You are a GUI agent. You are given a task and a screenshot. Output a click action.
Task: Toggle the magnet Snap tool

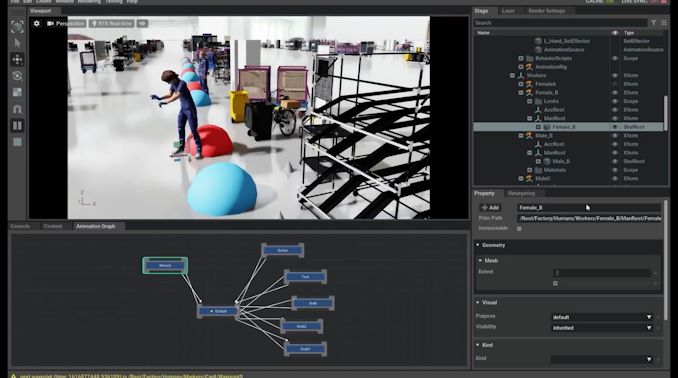pyautogui.click(x=17, y=109)
